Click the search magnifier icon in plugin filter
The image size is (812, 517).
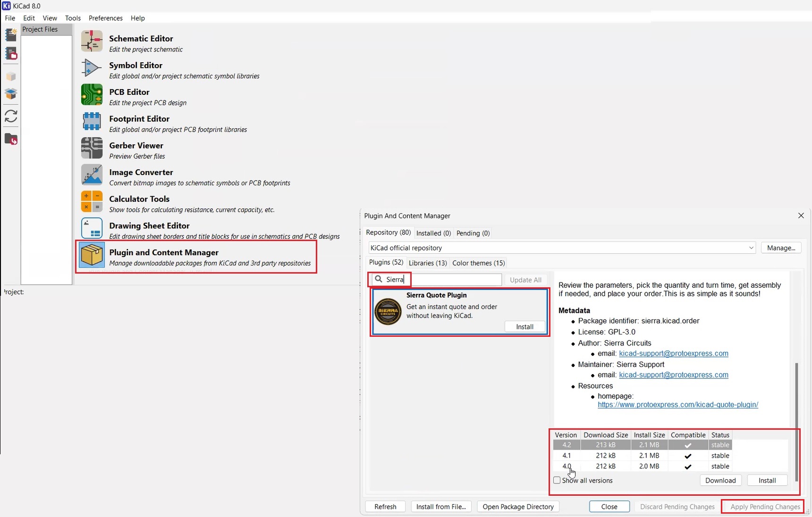[x=379, y=279]
